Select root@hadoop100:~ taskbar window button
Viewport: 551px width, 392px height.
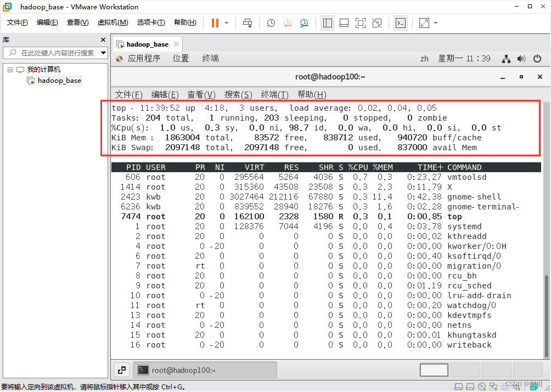coord(206,370)
